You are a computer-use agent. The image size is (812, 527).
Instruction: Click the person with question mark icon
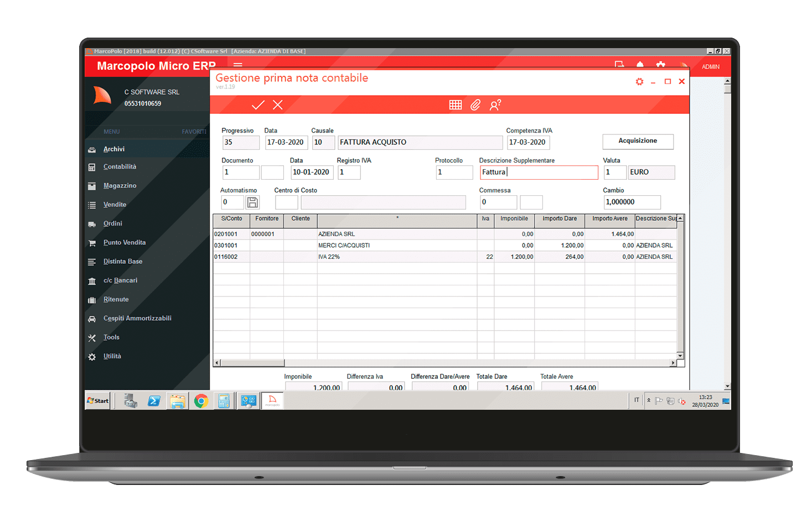(495, 105)
